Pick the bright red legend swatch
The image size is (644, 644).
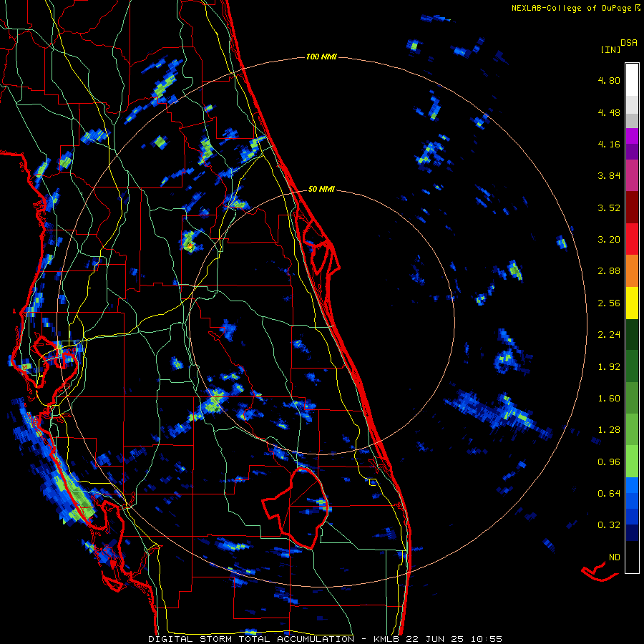tap(632, 239)
